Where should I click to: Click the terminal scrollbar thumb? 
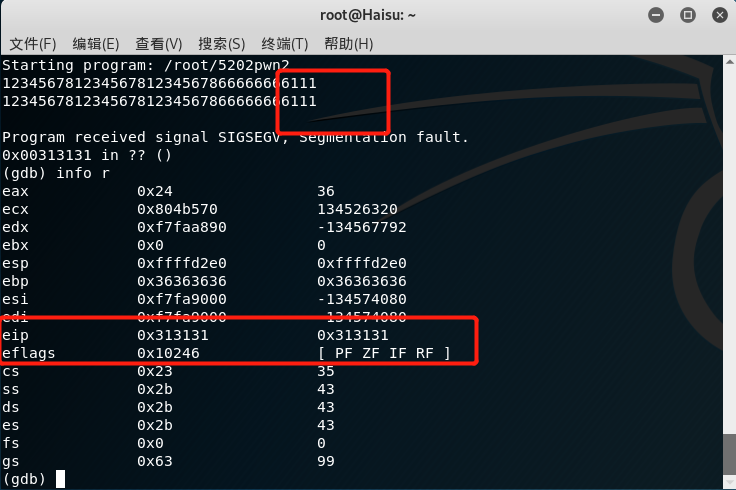(x=729, y=454)
